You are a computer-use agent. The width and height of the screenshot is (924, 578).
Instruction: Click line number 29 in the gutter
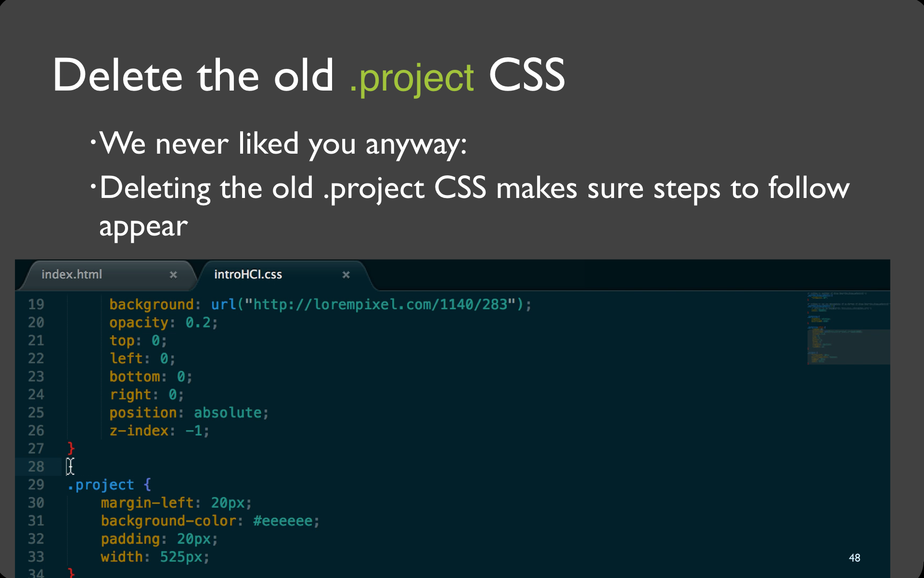(36, 485)
